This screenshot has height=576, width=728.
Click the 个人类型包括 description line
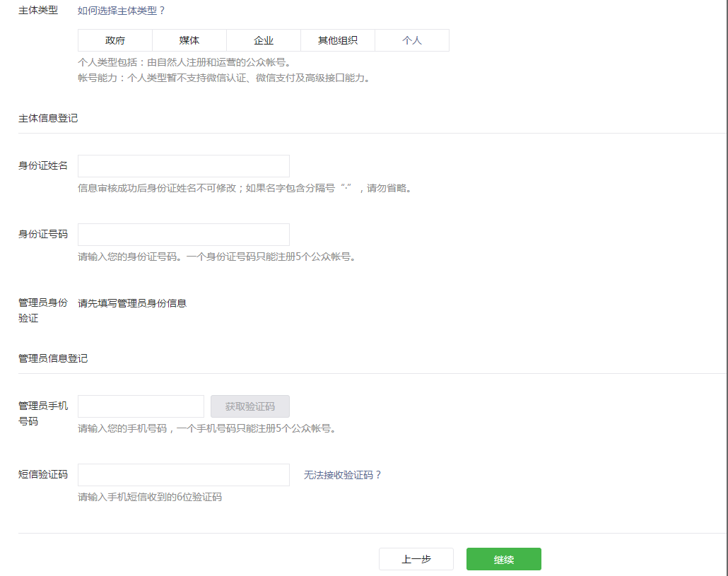click(184, 62)
